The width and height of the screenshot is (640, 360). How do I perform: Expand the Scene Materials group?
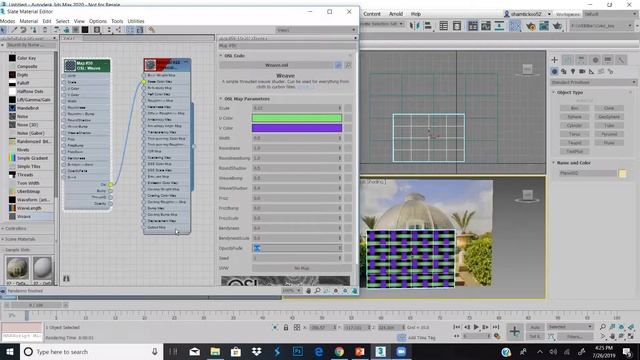click(x=3, y=239)
